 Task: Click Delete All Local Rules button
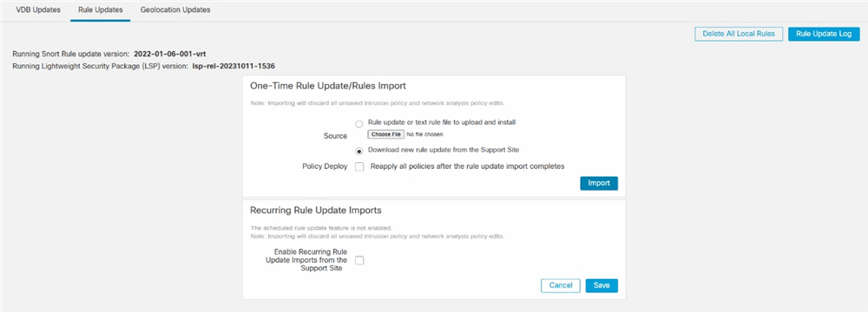pos(738,33)
